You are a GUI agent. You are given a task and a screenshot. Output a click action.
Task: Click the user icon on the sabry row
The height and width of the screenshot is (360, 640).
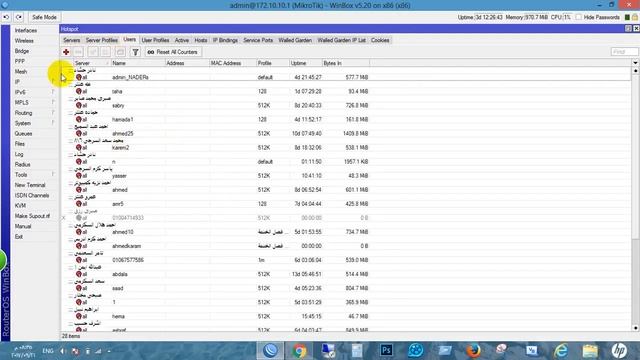coord(79,105)
